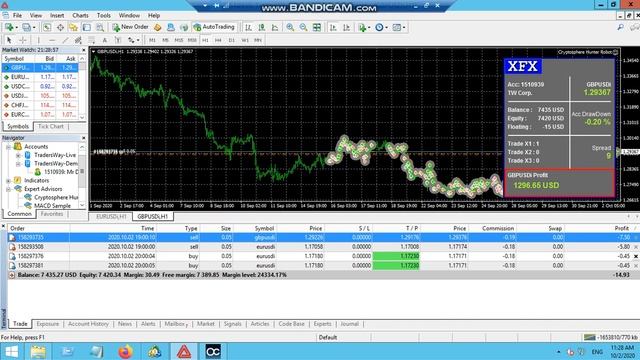Viewport: 640px width, 360px height.
Task: Click the New Order button
Action: [x=130, y=27]
